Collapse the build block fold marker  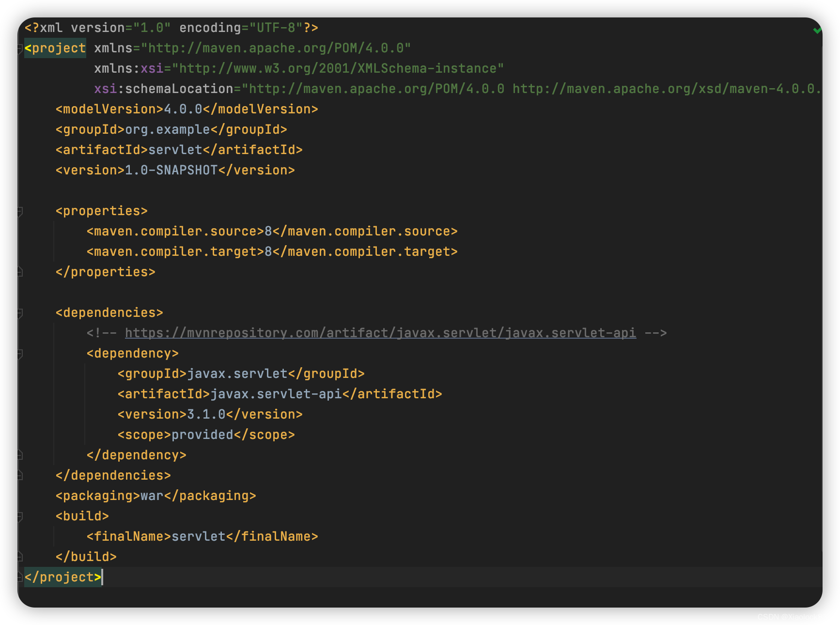pos(20,516)
